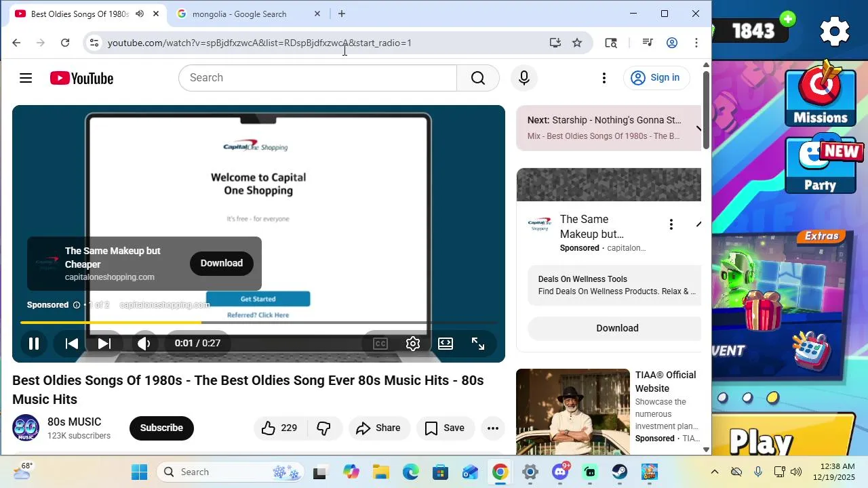Open taskbar clock and date
Image resolution: width=868 pixels, height=488 pixels.
(x=837, y=472)
